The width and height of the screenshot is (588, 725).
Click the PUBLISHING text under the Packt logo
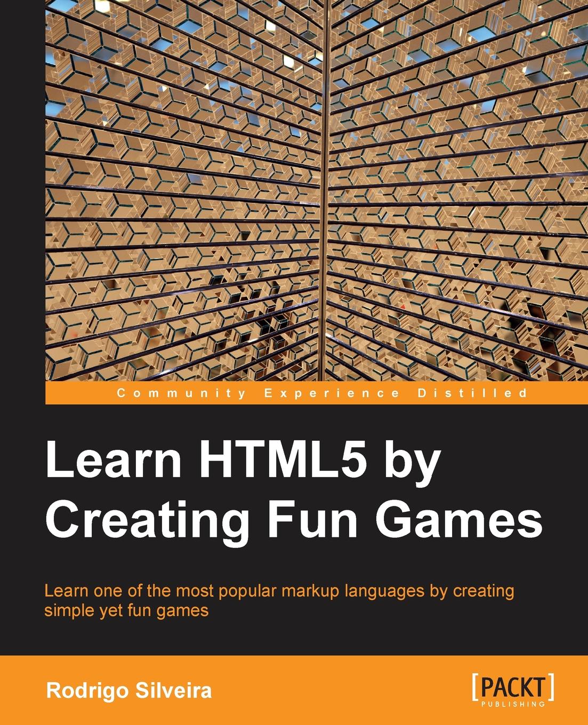pos(513,705)
